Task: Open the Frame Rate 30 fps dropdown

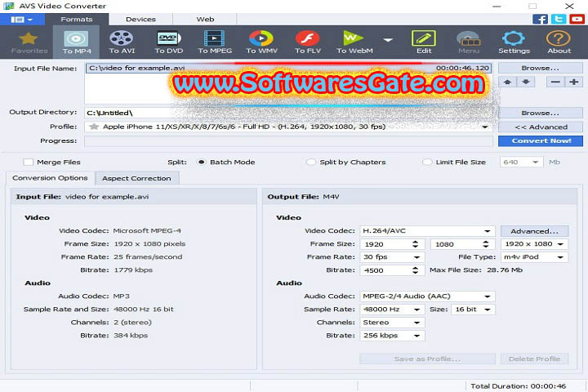Action: click(392, 257)
